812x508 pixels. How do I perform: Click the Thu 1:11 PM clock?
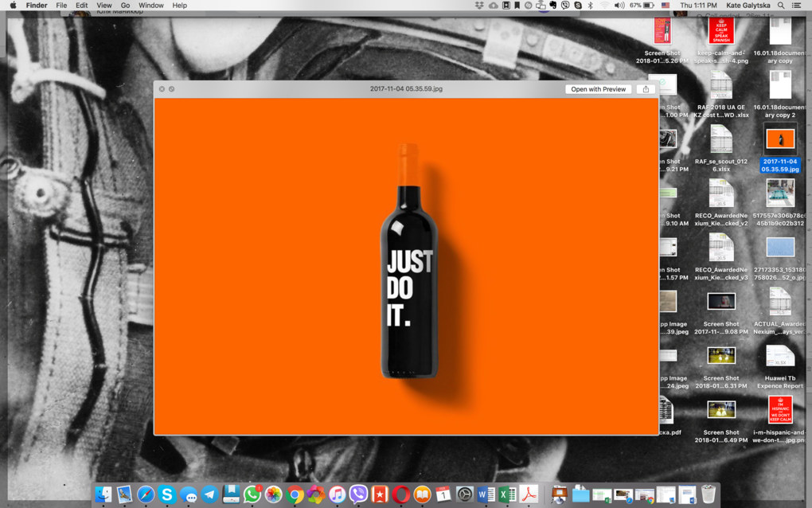(x=698, y=6)
